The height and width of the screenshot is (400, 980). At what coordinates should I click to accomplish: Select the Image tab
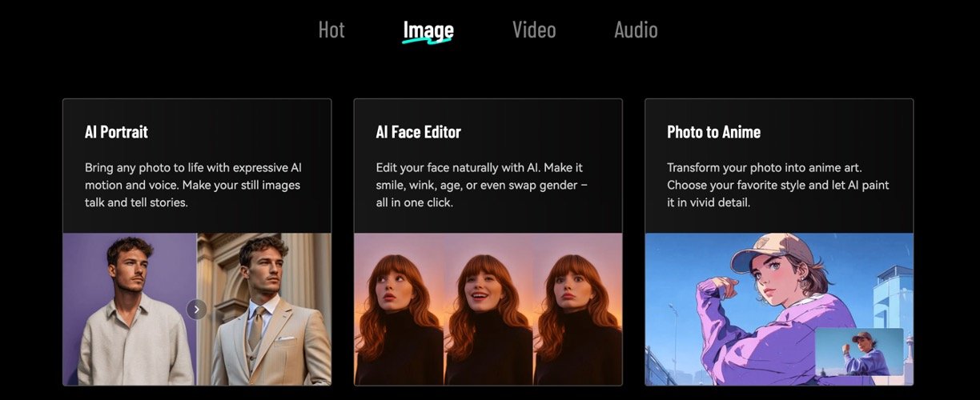428,30
